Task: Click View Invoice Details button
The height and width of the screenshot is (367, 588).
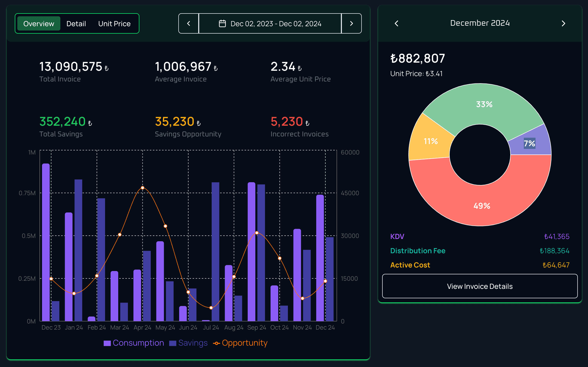Action: coord(480,286)
